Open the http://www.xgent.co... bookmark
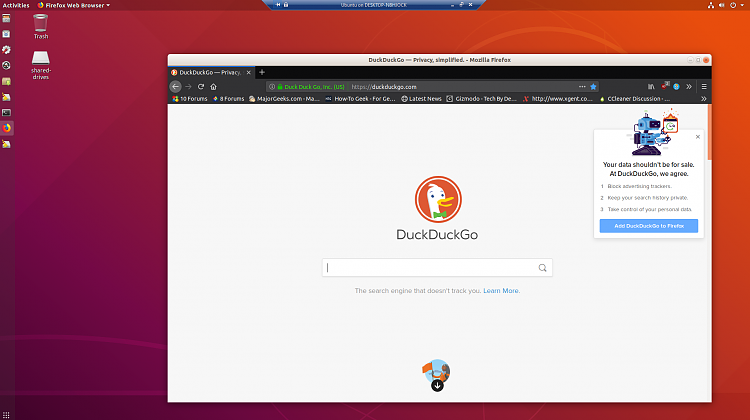 (x=558, y=99)
